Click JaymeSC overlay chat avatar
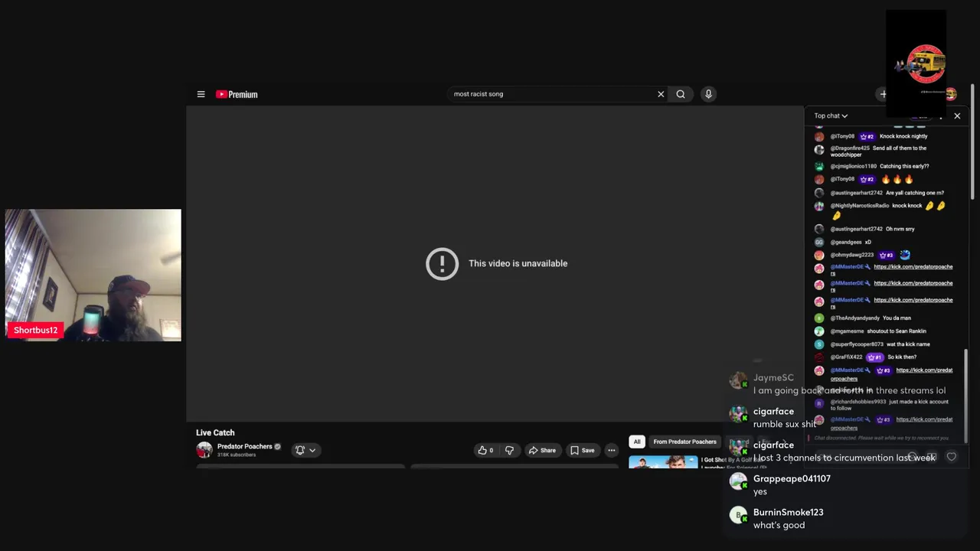The image size is (980, 551). [x=739, y=380]
